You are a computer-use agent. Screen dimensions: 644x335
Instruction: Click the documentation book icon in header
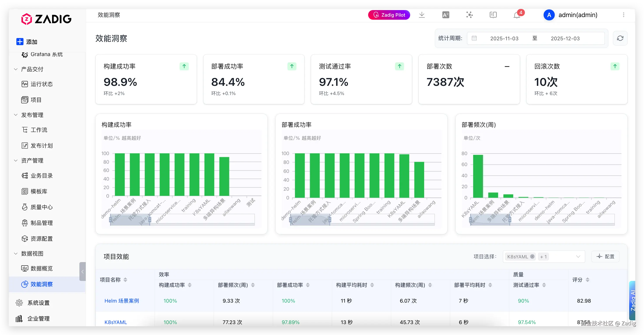(x=493, y=15)
